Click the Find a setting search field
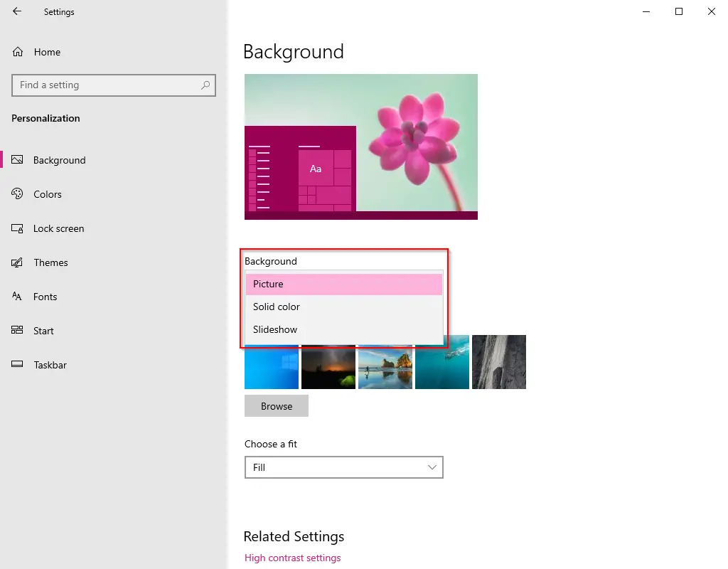Image resolution: width=728 pixels, height=569 pixels. [114, 85]
